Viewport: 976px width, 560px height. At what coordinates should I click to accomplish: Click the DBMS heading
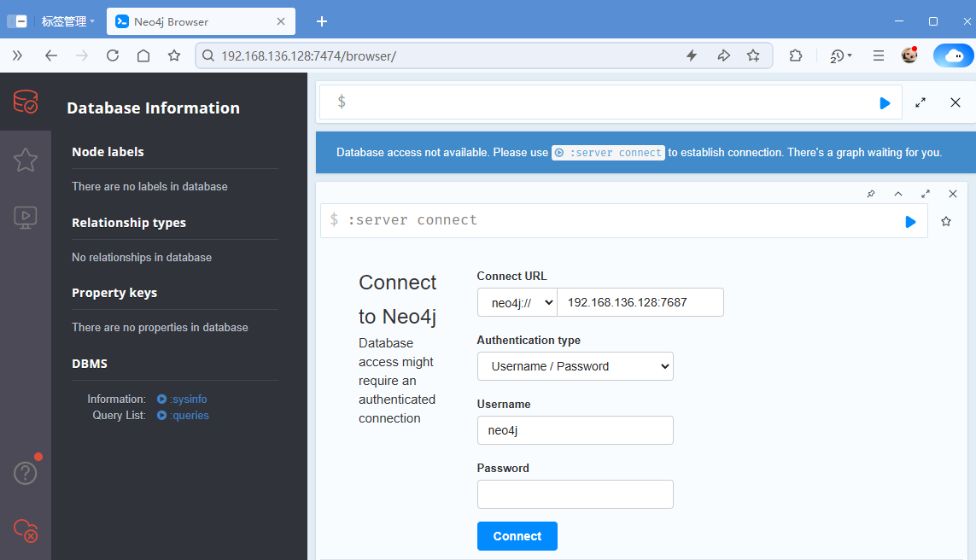pos(90,364)
